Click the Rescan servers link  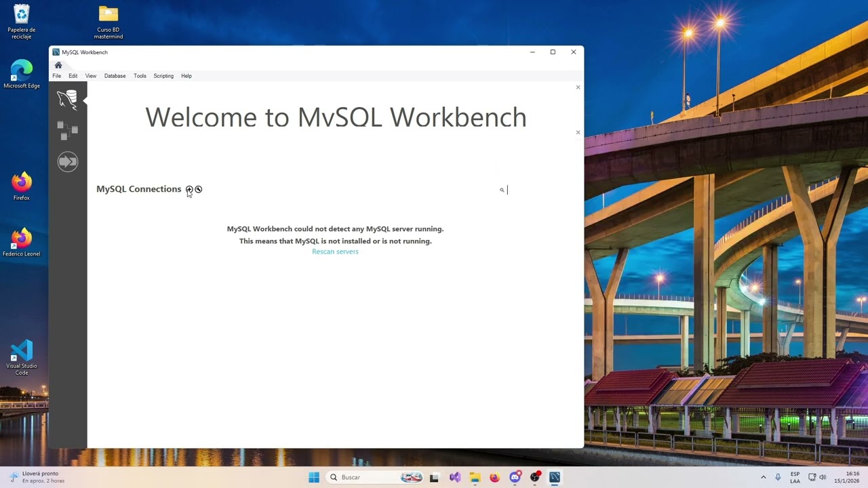click(335, 251)
